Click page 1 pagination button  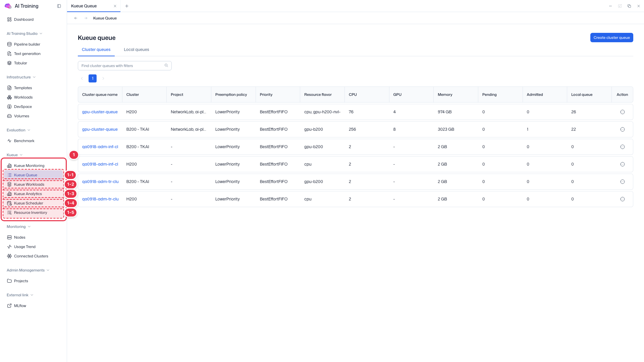click(93, 78)
